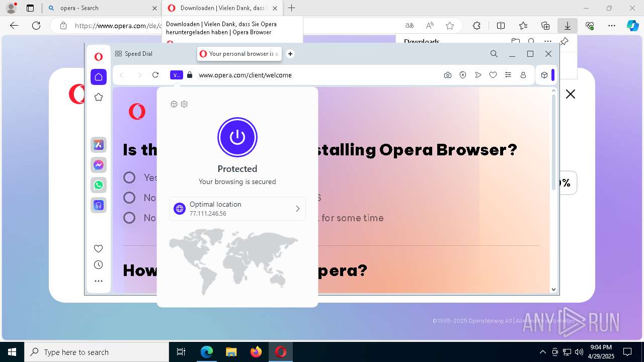Open Opera account profile icon
This screenshot has height=362, width=644.
tap(523, 75)
